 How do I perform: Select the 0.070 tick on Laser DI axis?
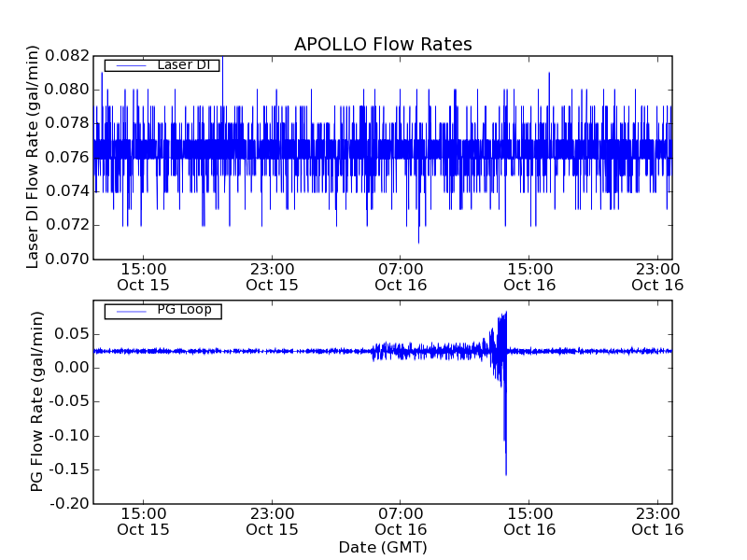pos(67,259)
